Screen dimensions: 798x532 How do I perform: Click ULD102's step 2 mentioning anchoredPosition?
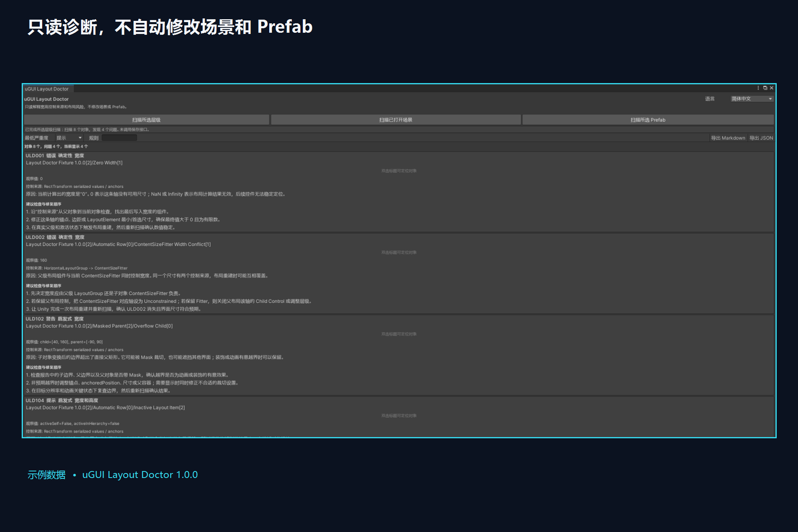point(133,383)
